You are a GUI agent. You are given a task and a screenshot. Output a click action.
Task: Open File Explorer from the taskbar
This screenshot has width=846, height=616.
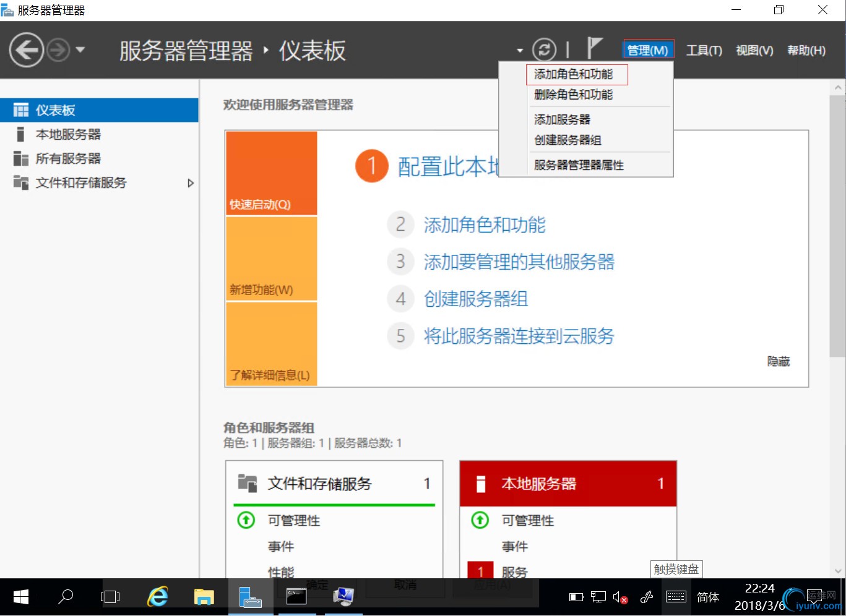click(204, 597)
